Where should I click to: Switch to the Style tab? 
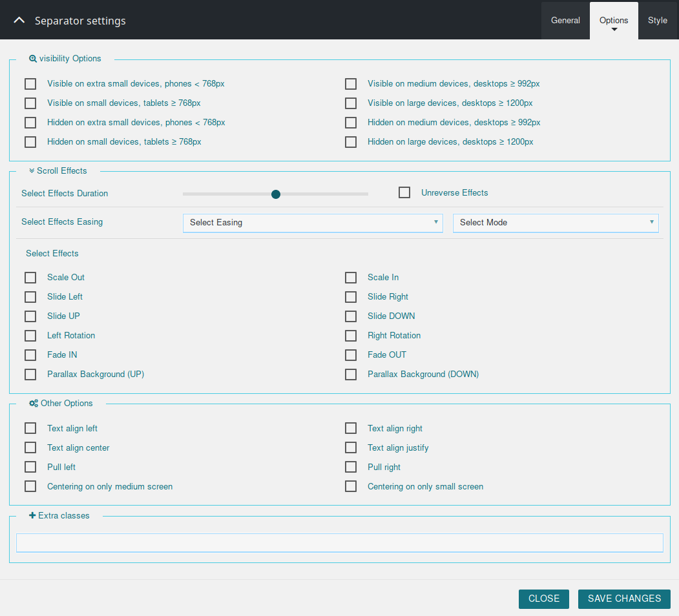point(658,20)
